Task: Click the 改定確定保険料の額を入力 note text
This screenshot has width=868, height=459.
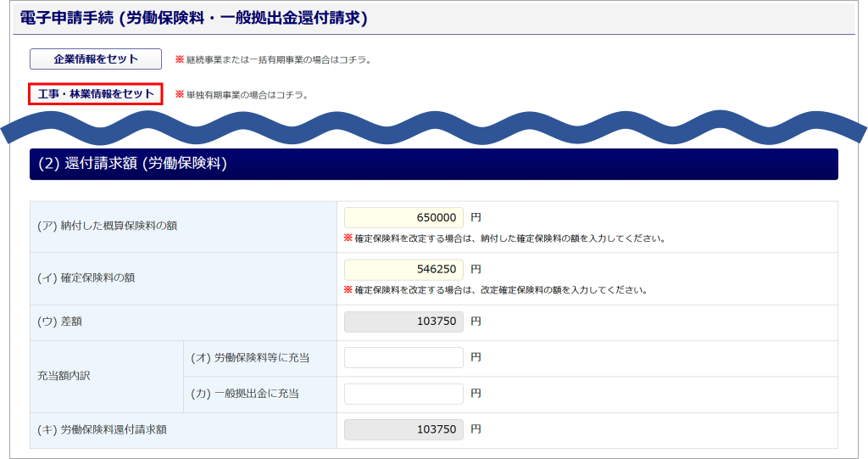Action: coord(500,290)
